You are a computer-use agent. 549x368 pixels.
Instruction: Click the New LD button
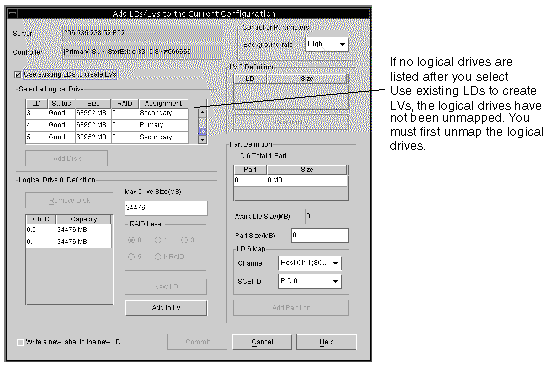pos(166,286)
